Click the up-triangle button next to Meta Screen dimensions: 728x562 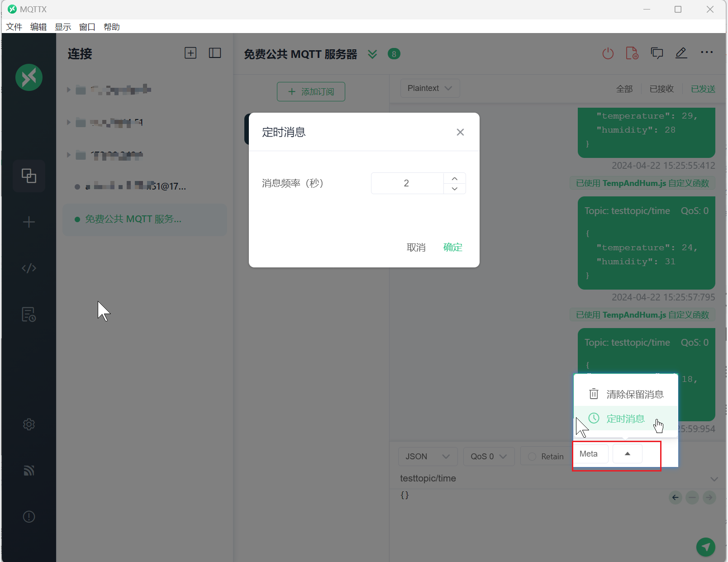[628, 454]
